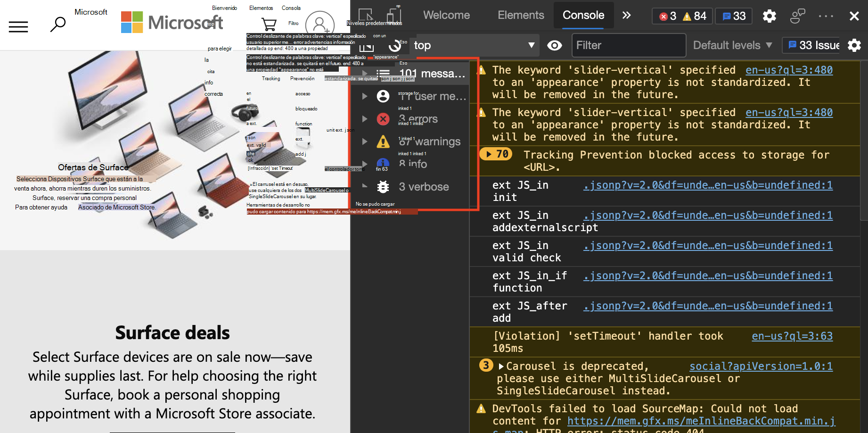Click the live expression eye icon
Screen dimensions: 868x433
(x=555, y=45)
